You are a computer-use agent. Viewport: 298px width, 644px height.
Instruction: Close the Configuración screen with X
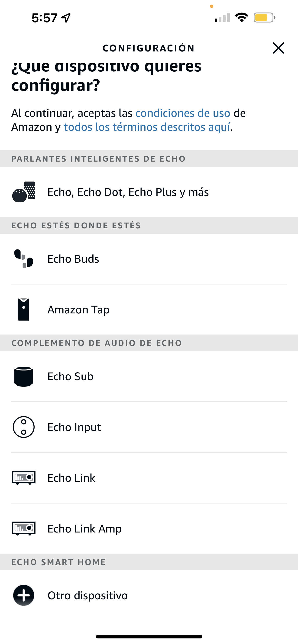(x=278, y=48)
